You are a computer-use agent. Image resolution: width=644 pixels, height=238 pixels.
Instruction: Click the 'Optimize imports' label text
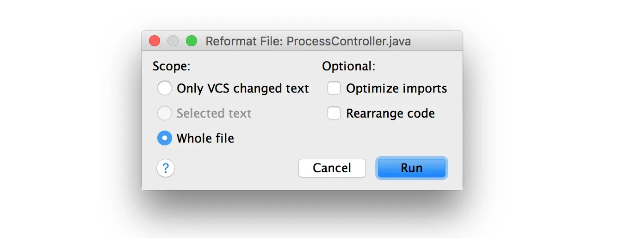point(396,88)
